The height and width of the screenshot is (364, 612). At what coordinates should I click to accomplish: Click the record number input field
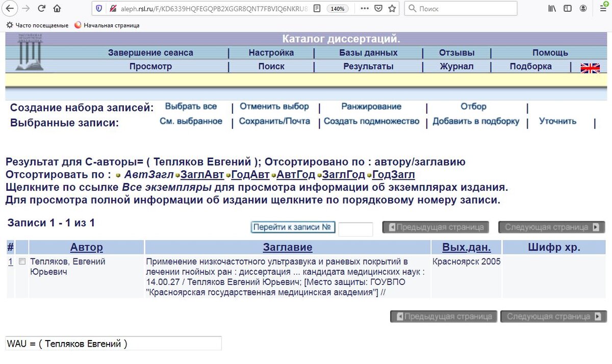coord(355,229)
